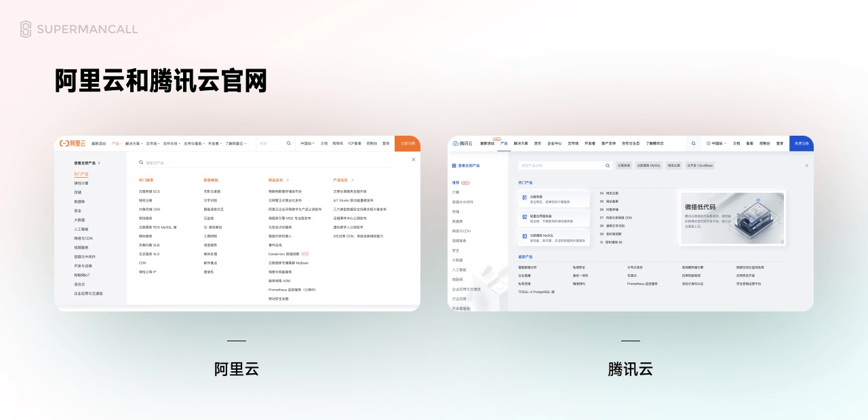Click the globe icon beside Tencent 中国站
The image size is (868, 420).
709,143
